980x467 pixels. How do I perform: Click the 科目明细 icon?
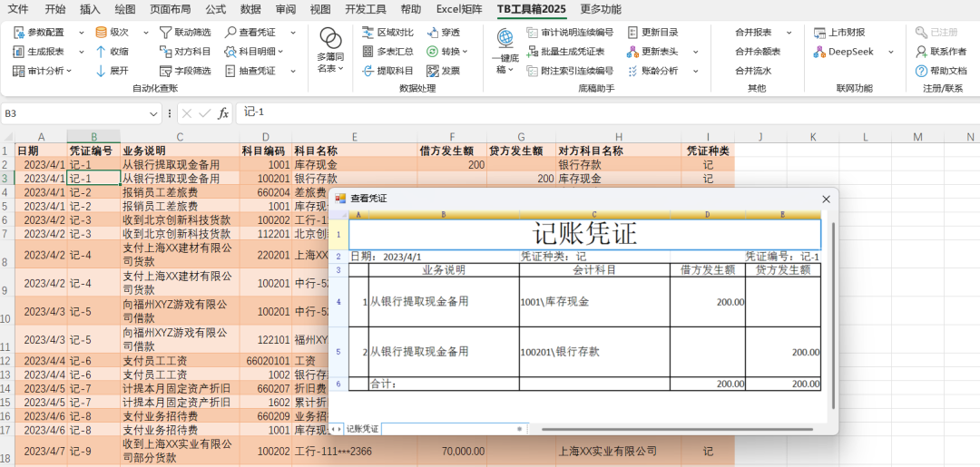coord(230,52)
